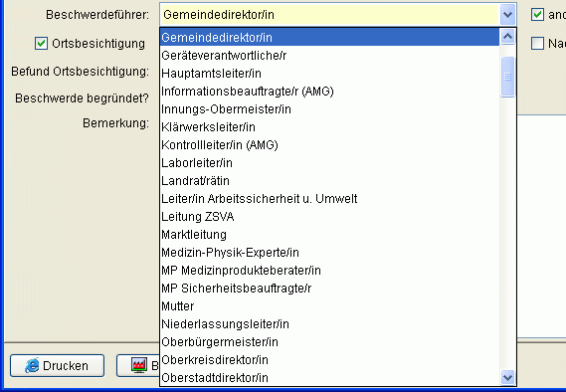Choose Klärwerksleiter/in option
The width and height of the screenshot is (566, 392).
329,127
